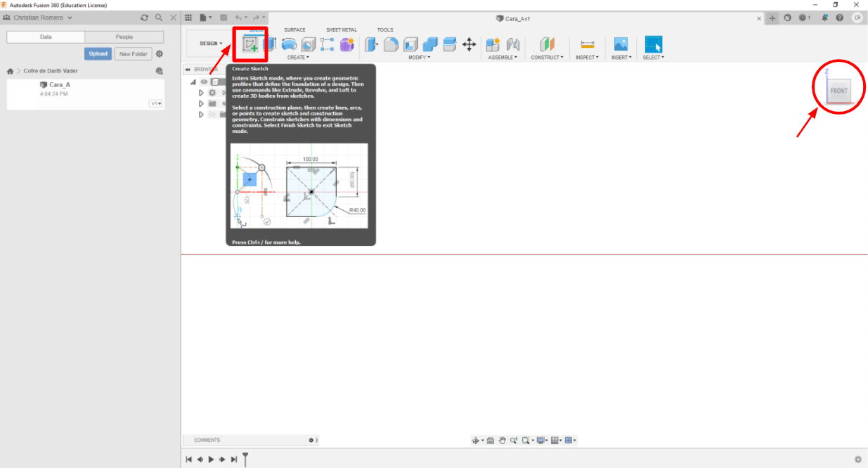868x468 pixels.
Task: Click the Insert image icon
Action: point(621,44)
